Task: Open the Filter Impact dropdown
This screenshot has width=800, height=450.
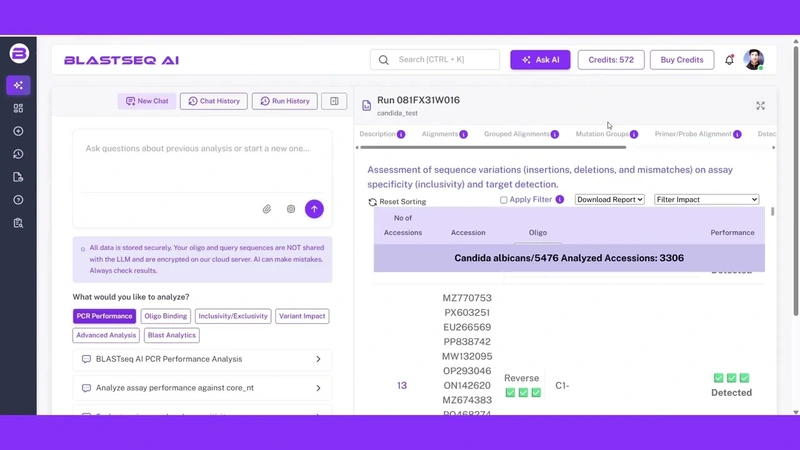Action: pyautogui.click(x=707, y=199)
